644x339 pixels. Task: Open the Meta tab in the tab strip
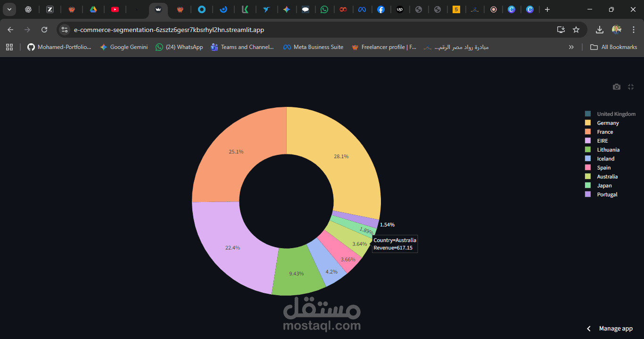362,9
